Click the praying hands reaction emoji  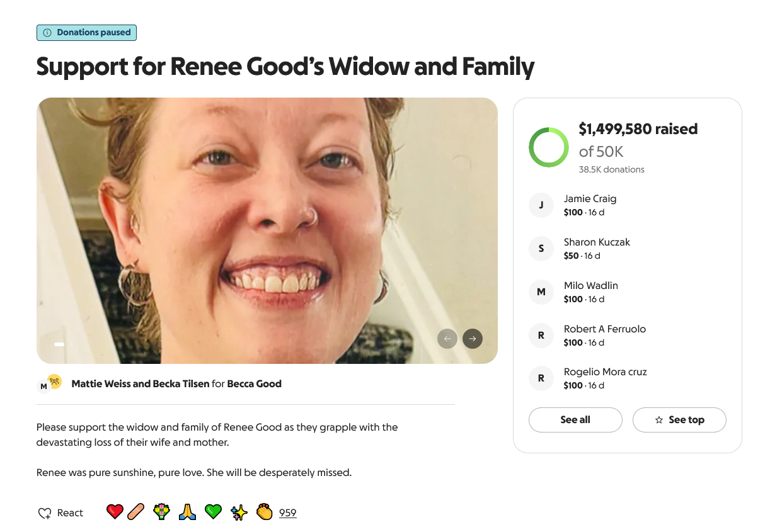click(187, 512)
